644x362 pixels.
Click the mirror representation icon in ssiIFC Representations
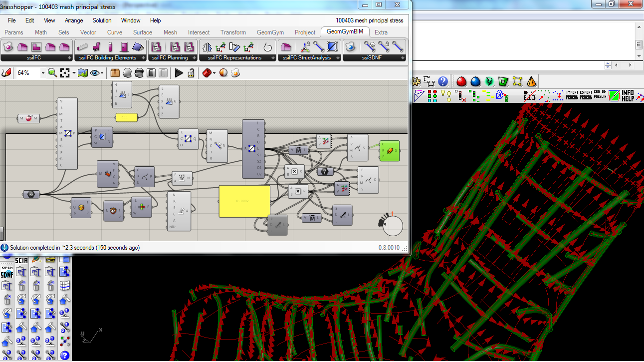pyautogui.click(x=207, y=47)
